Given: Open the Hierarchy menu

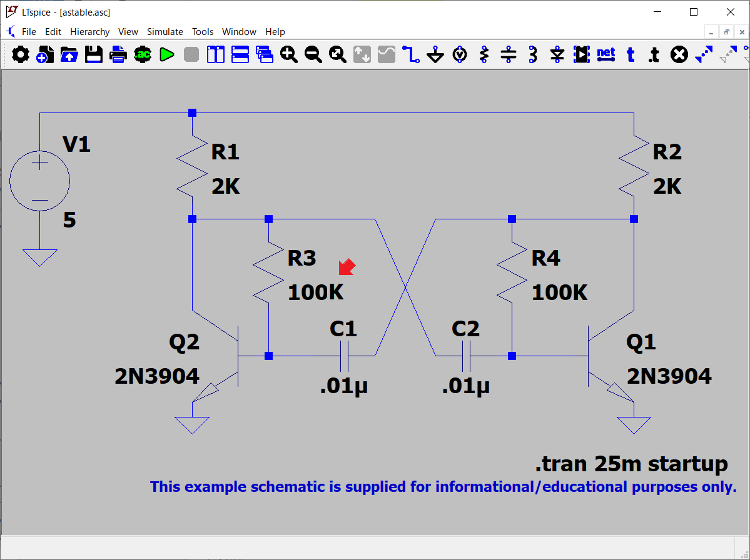Looking at the screenshot, I should [89, 32].
